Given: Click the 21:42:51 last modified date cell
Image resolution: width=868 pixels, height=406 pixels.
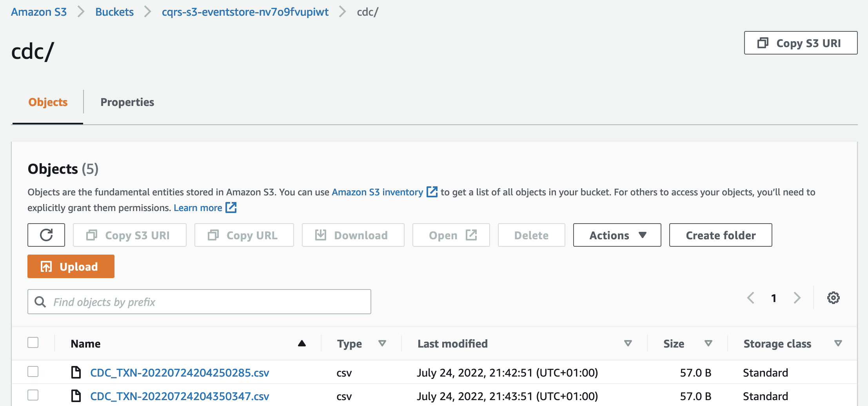Looking at the screenshot, I should click(x=507, y=373).
